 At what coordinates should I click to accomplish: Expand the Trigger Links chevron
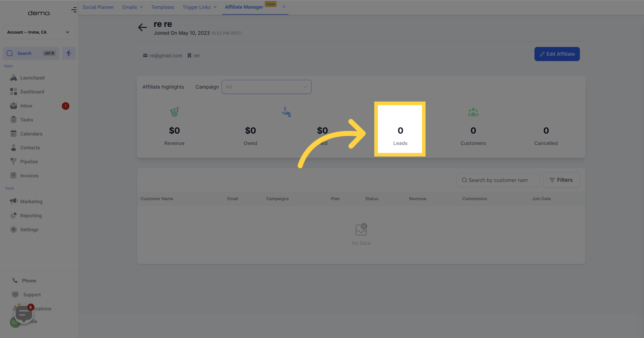215,7
